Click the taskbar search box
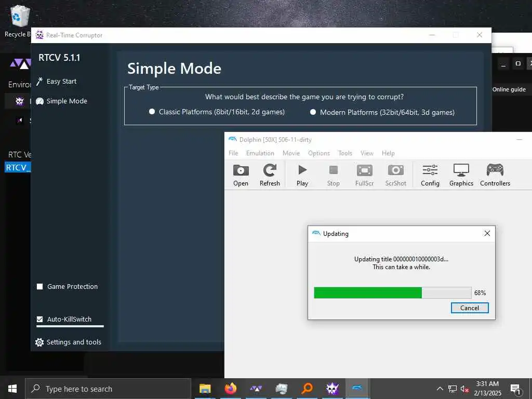 (x=108, y=389)
